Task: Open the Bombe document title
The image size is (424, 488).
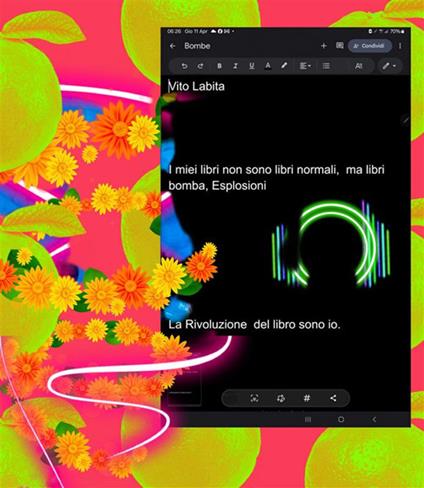Action: coord(197,46)
